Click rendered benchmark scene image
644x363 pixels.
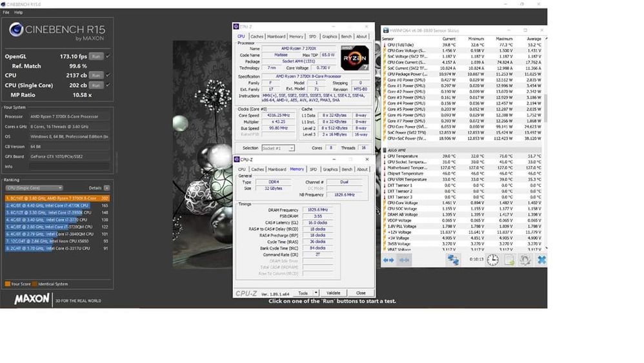click(202, 154)
